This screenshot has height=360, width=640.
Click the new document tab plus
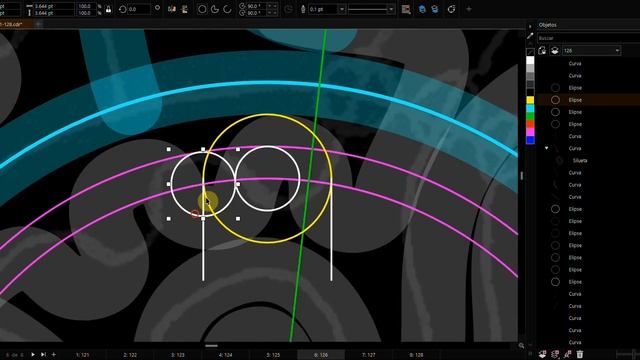(38, 24)
